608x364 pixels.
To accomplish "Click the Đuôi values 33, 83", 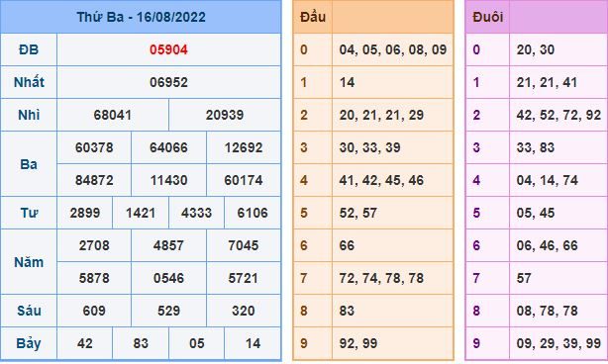I will [x=535, y=147].
